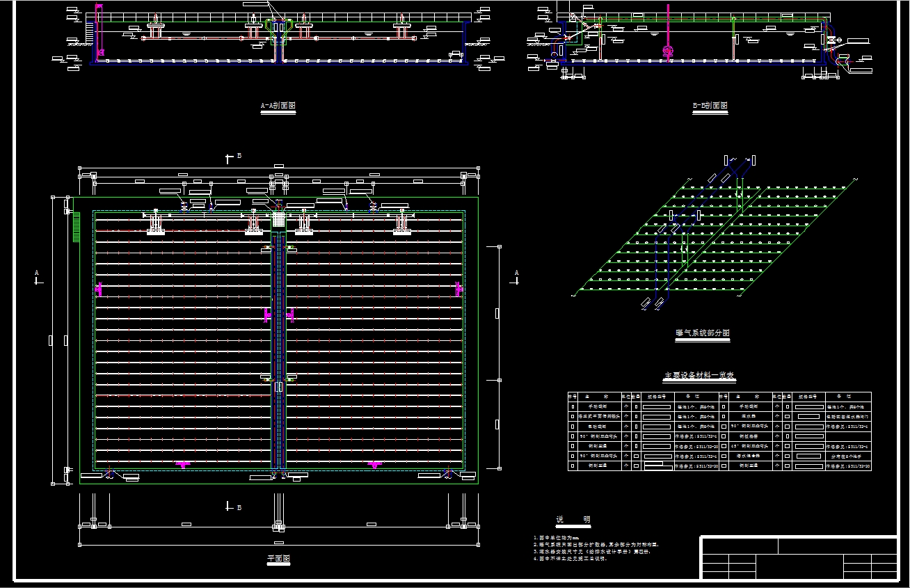Click the magenta fitting on plan's left wall
Viewport: 910px width, 588px height.
pyautogui.click(x=99, y=288)
